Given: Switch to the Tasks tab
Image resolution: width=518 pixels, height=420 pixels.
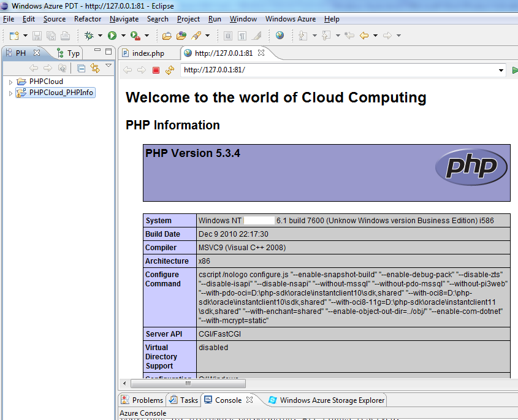Looking at the screenshot, I should coord(183,400).
